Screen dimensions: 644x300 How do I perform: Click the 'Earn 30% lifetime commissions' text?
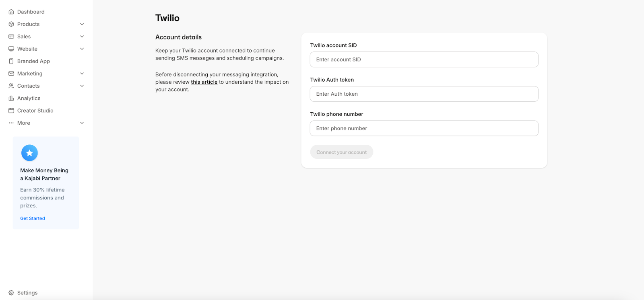pyautogui.click(x=42, y=197)
